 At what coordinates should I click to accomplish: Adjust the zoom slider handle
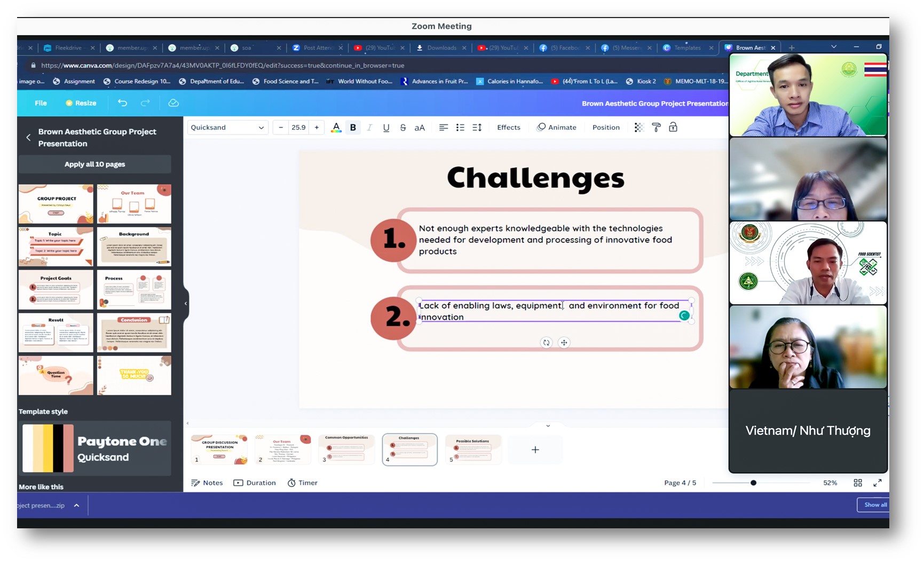[753, 483]
